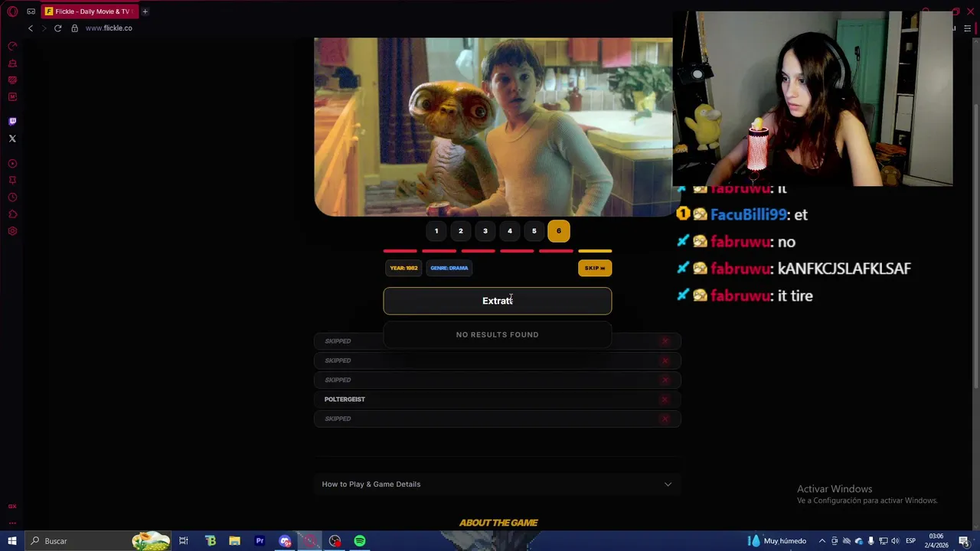Click the address bar URL www.flickle.co
The width and height of the screenshot is (980, 551).
click(109, 28)
